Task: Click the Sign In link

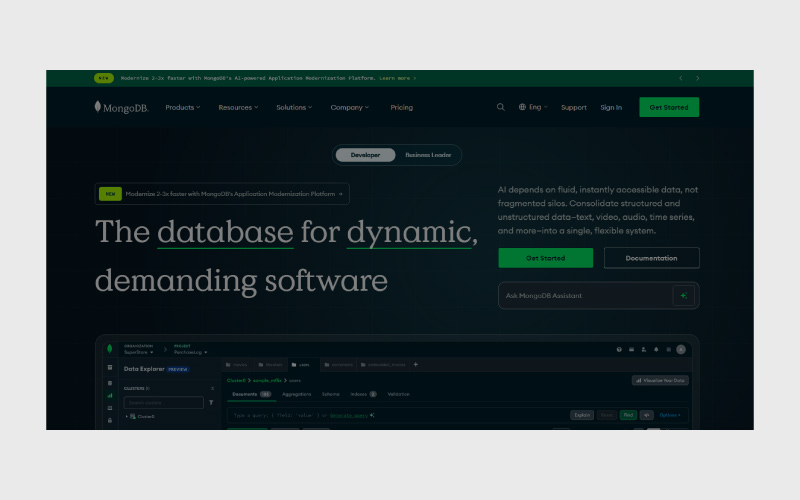Action: pyautogui.click(x=611, y=107)
